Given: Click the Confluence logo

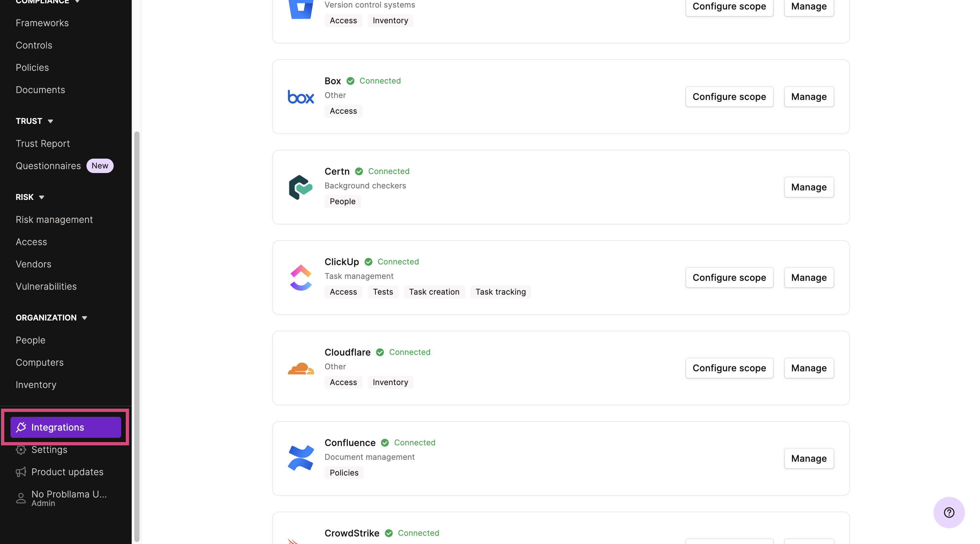Looking at the screenshot, I should pos(301,458).
